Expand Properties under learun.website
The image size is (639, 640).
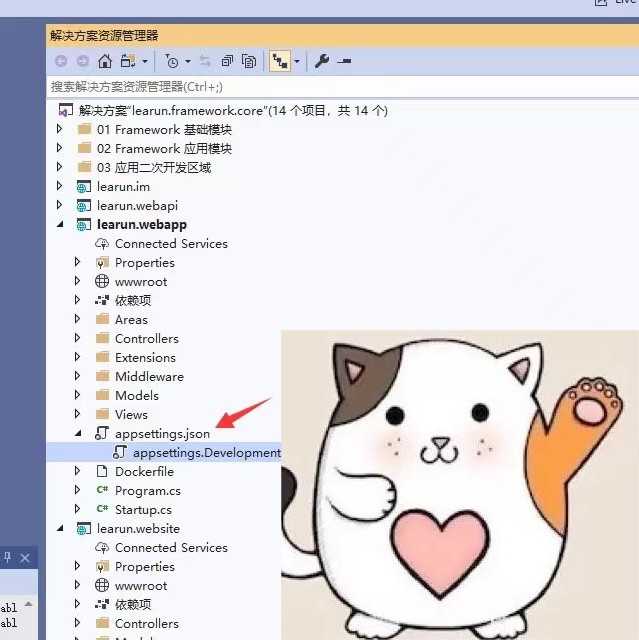coord(78,566)
